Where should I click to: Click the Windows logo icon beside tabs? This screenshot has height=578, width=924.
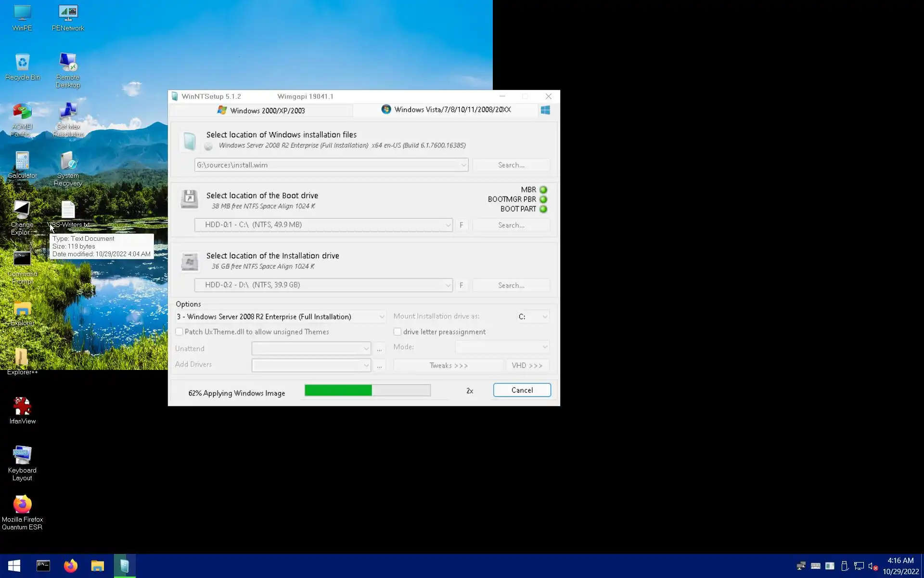click(545, 110)
